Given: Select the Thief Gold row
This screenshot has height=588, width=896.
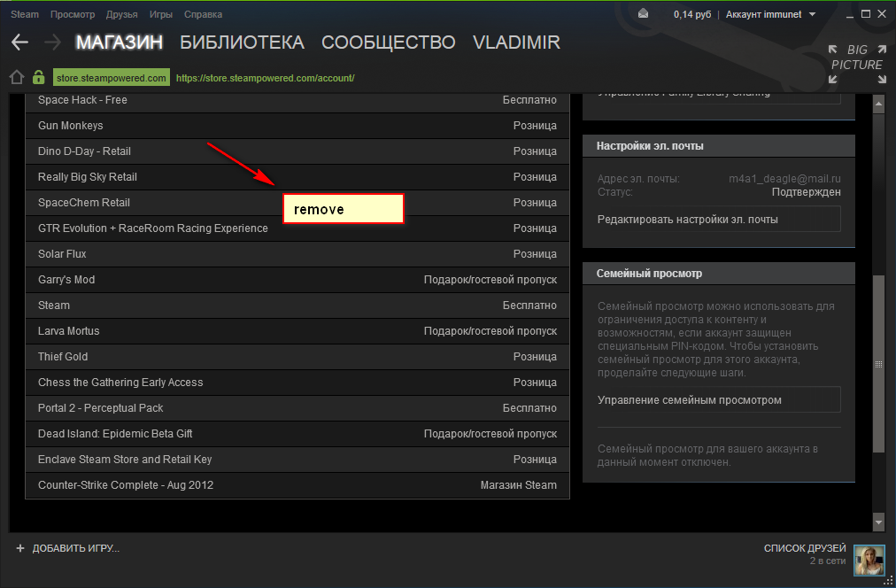Looking at the screenshot, I should pos(297,357).
